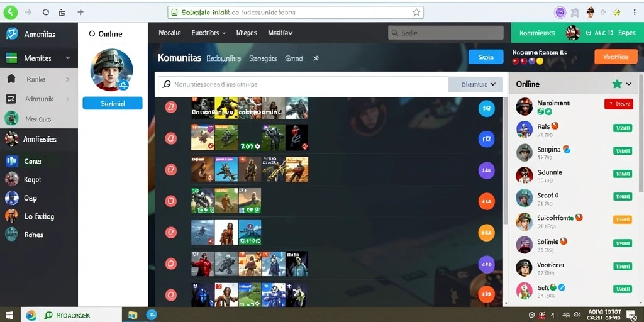
Task: Switch to the Senegtics tab
Action: tap(263, 58)
